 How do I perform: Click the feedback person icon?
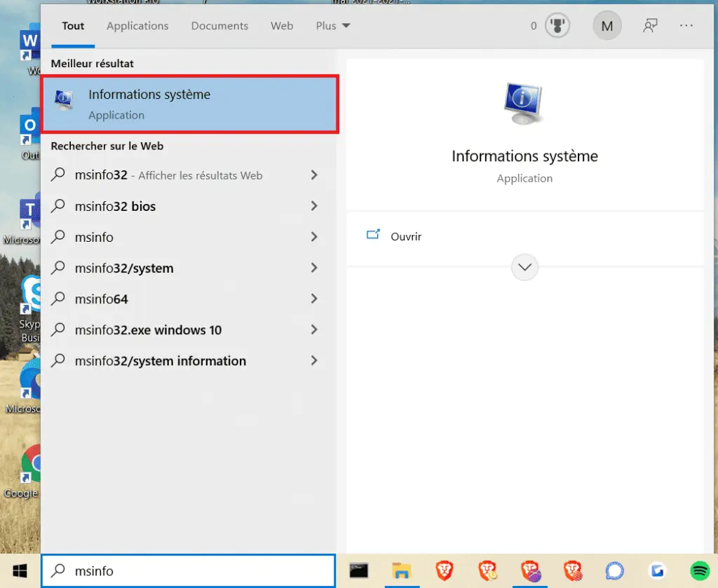pyautogui.click(x=650, y=26)
